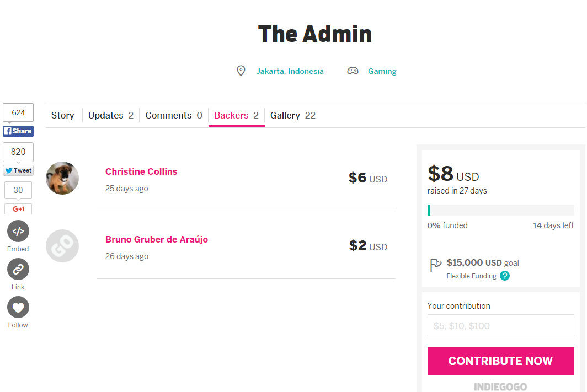Click the Google +1 button

click(18, 209)
